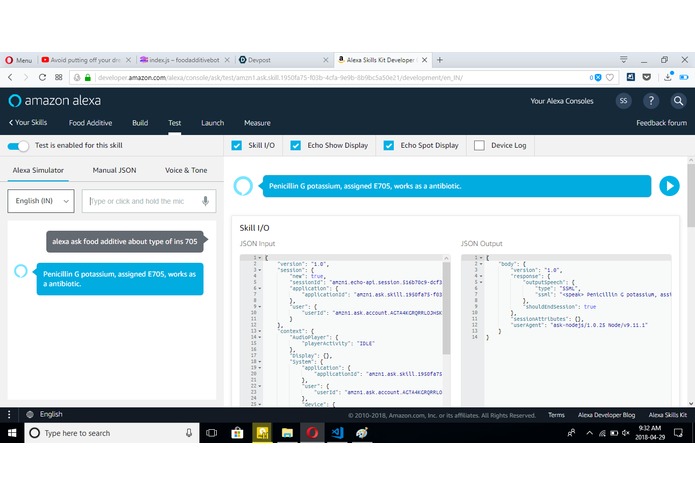Open the Alexa Skills Kit footer link
Screen dimensions: 695x494
click(668, 415)
